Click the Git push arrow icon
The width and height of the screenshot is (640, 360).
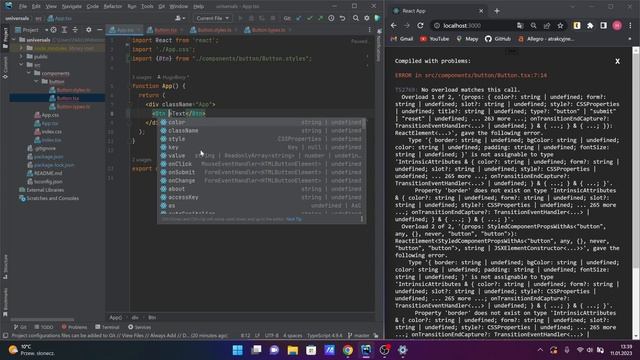click(320, 18)
